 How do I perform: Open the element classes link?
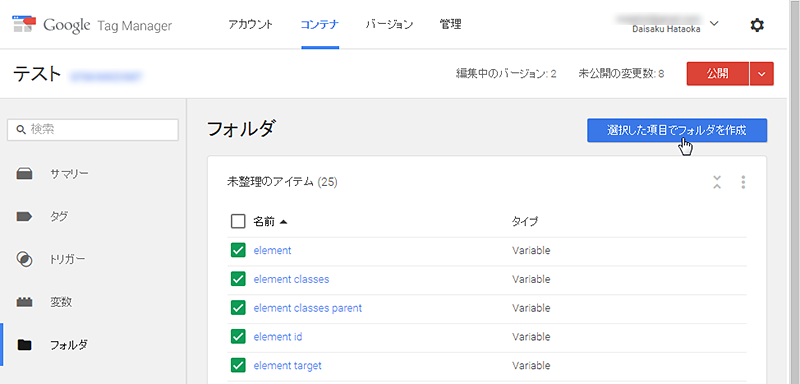pos(291,279)
